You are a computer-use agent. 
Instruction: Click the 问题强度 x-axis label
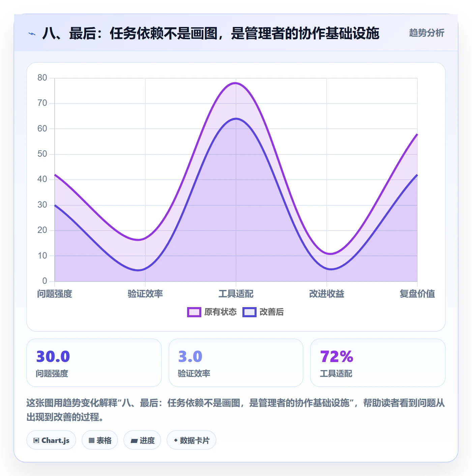[55, 294]
